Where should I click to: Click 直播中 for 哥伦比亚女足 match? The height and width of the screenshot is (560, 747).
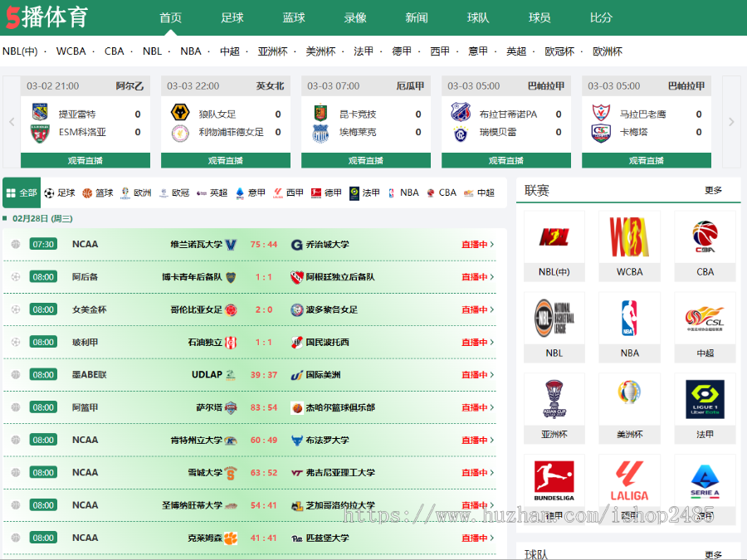point(474,310)
